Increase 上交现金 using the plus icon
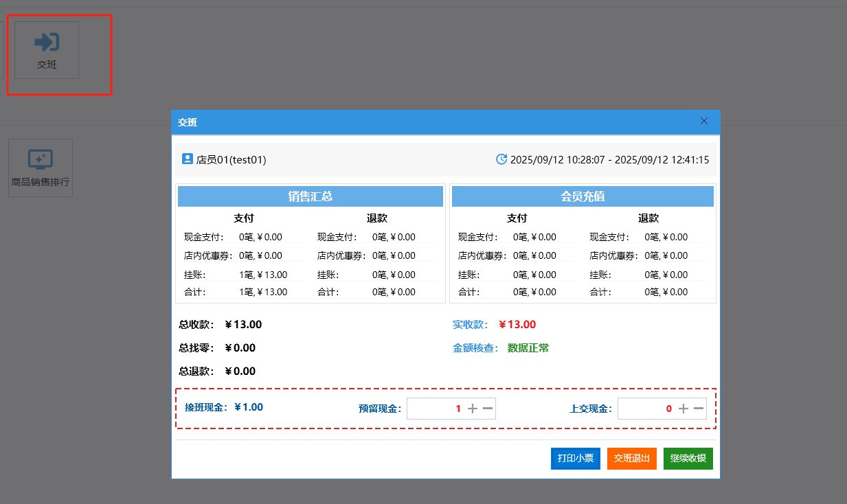The width and height of the screenshot is (847, 504). [684, 409]
